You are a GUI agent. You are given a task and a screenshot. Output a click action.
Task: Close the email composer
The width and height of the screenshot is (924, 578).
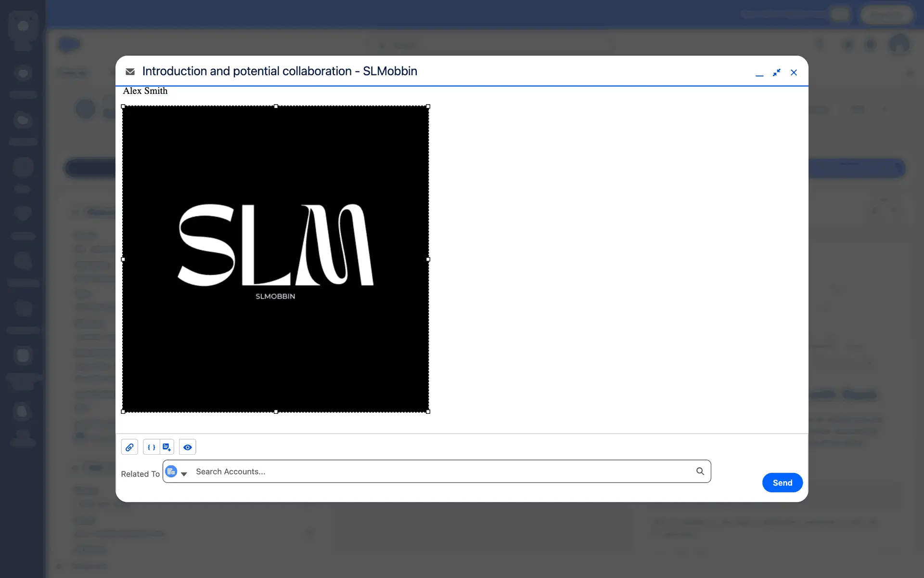coord(794,73)
